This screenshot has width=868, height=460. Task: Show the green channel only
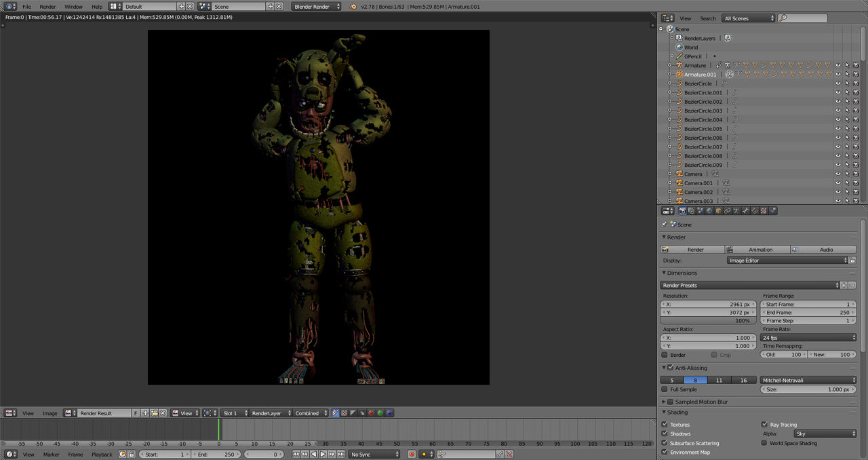coord(380,413)
